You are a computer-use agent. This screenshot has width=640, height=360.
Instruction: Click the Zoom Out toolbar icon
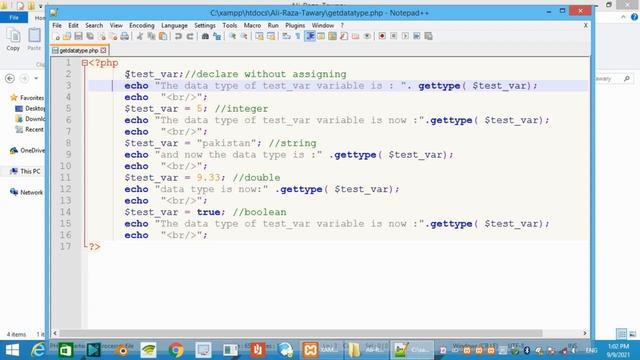click(x=244, y=36)
